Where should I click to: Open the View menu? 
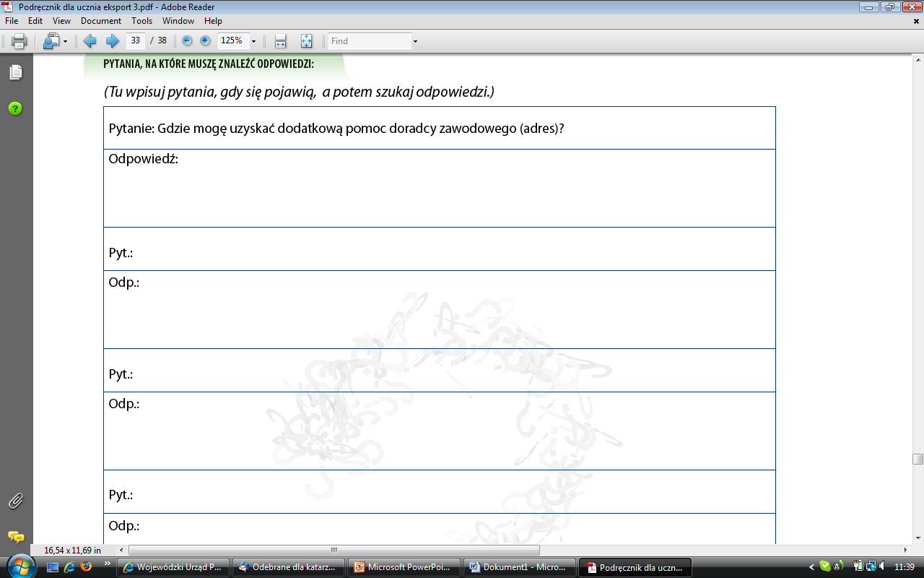tap(62, 21)
